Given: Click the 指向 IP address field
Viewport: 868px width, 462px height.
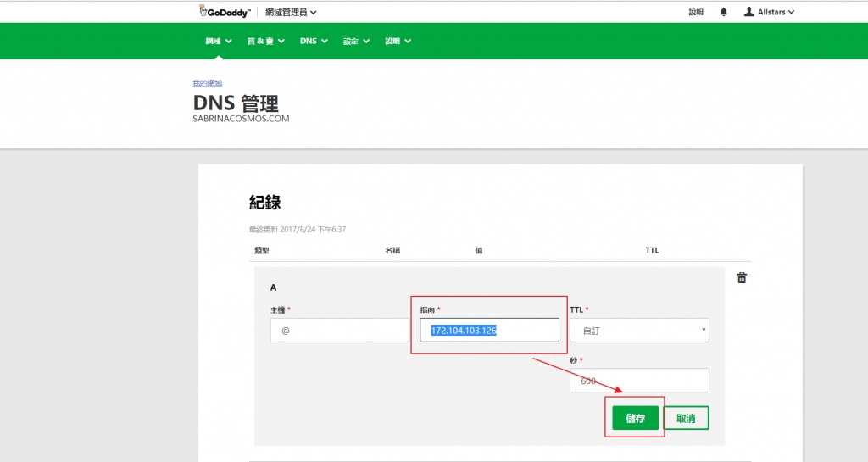Looking at the screenshot, I should [x=489, y=330].
